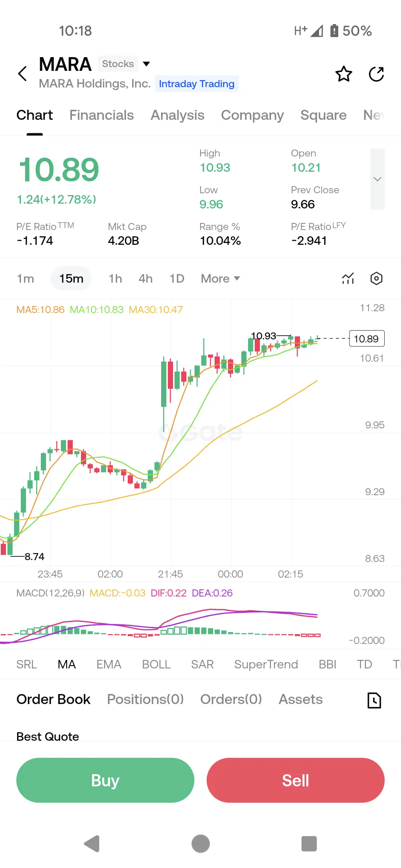Select the 4h timeframe
This screenshot has height=868, width=401.
(146, 279)
